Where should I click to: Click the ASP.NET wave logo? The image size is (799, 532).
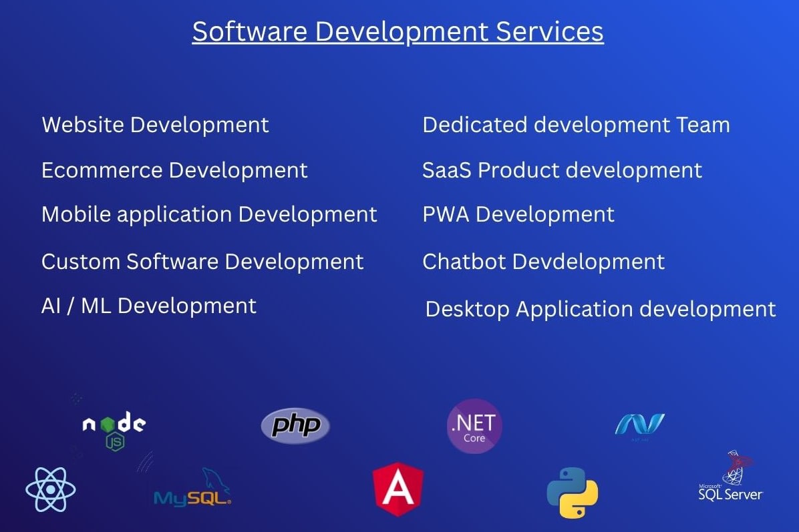[x=639, y=426]
